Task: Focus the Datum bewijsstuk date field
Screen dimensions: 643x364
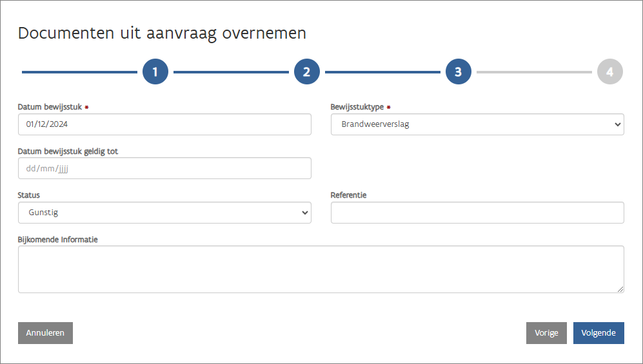Action: pos(164,124)
